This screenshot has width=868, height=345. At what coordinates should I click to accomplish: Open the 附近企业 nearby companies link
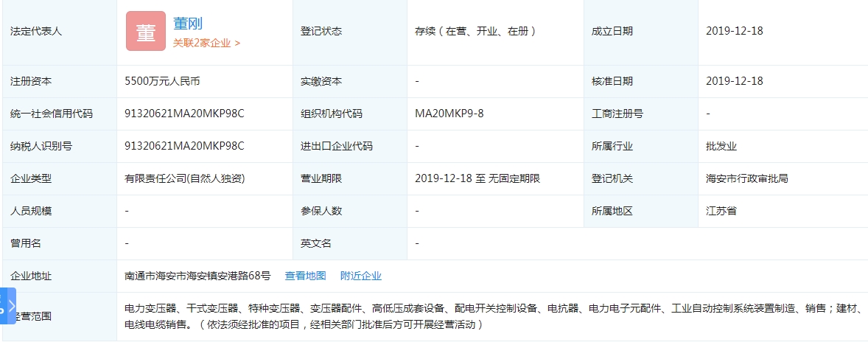click(361, 276)
